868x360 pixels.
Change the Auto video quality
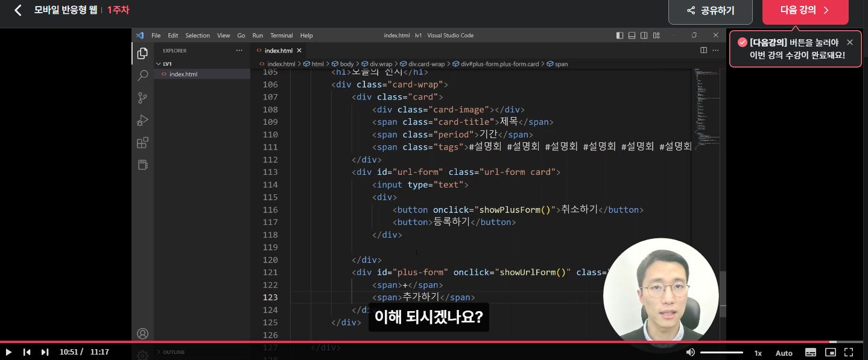click(784, 353)
